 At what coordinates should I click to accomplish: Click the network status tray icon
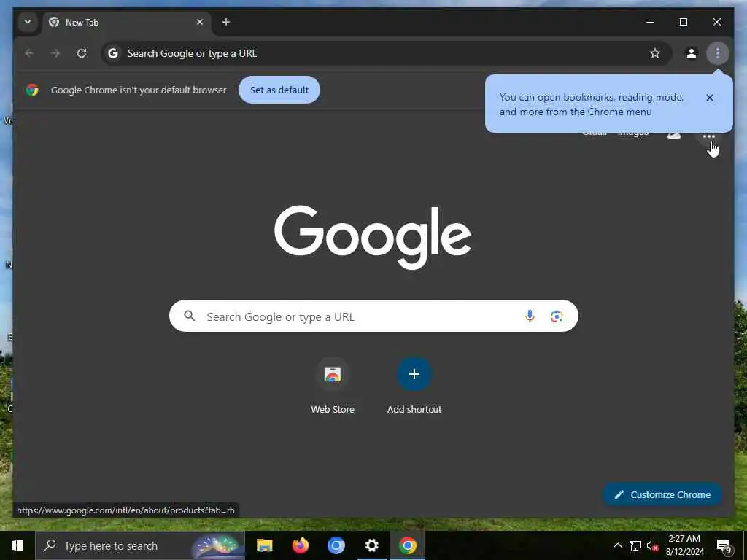[x=635, y=545]
